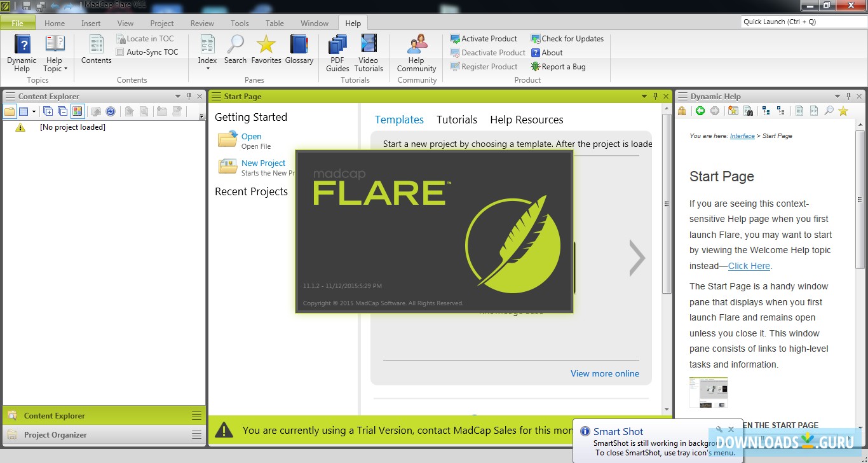Viewport: 868px width, 463px height.
Task: Expand the Content Explorer accordion menu
Action: [x=196, y=416]
